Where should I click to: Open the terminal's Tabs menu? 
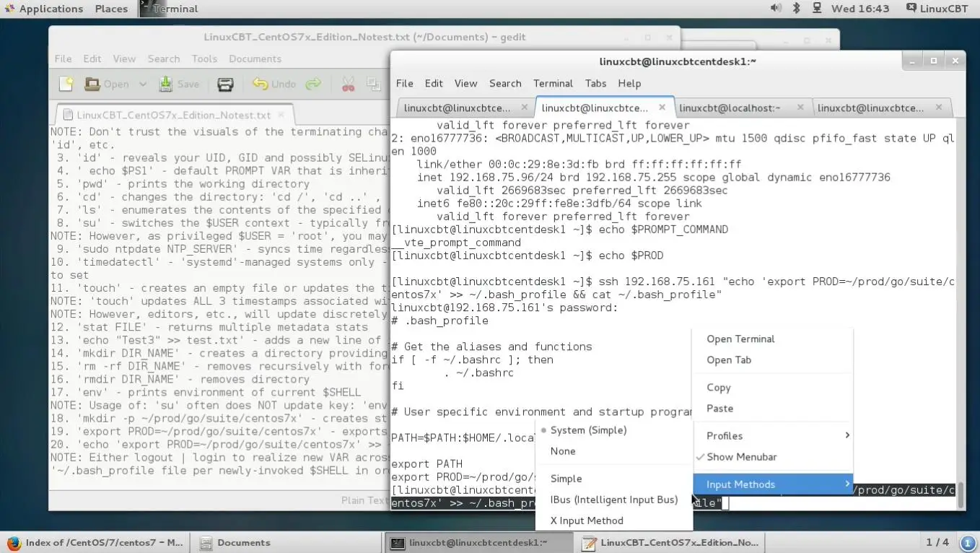pos(595,84)
